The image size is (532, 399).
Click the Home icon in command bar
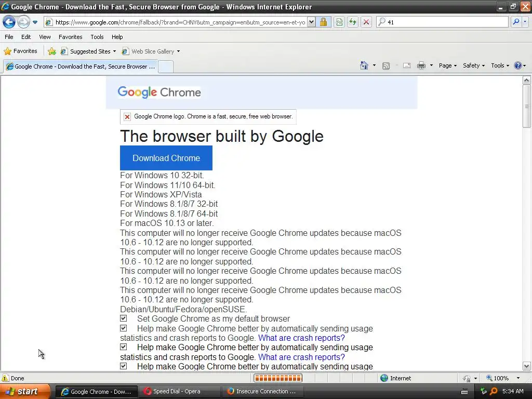(x=364, y=65)
